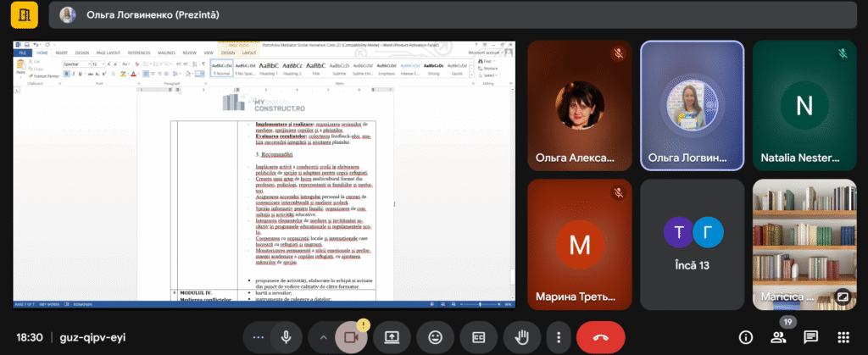Switch to the INSERT ribbon tab

61,53
